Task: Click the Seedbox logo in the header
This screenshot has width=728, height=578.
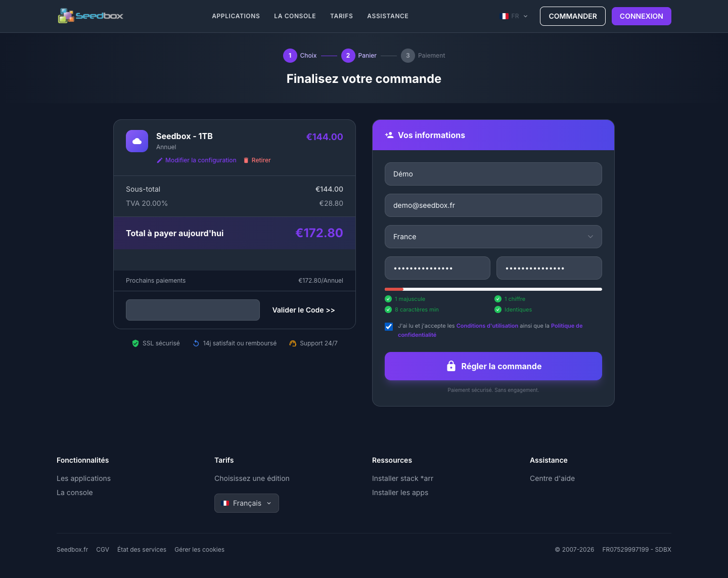Action: (90, 16)
